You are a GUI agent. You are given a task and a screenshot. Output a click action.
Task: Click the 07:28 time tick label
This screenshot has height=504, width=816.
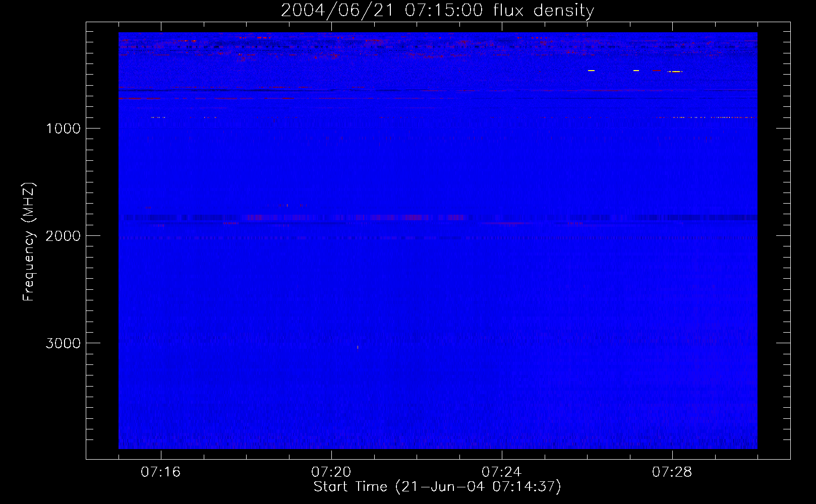[672, 472]
